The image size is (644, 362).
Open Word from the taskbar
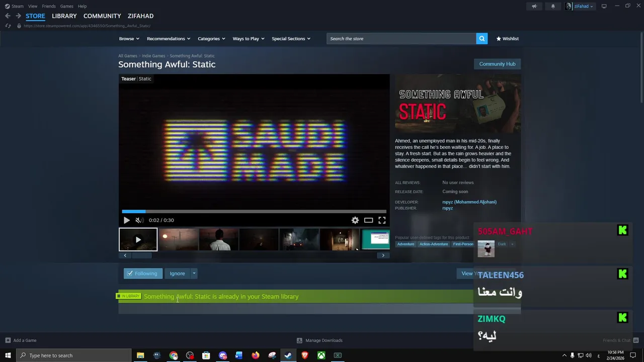(x=239, y=355)
